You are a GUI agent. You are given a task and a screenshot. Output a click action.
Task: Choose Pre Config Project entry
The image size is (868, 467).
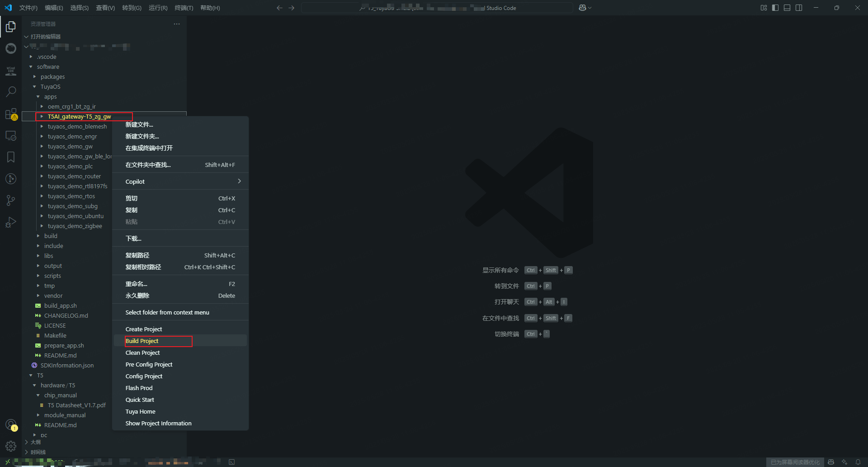coord(180,364)
